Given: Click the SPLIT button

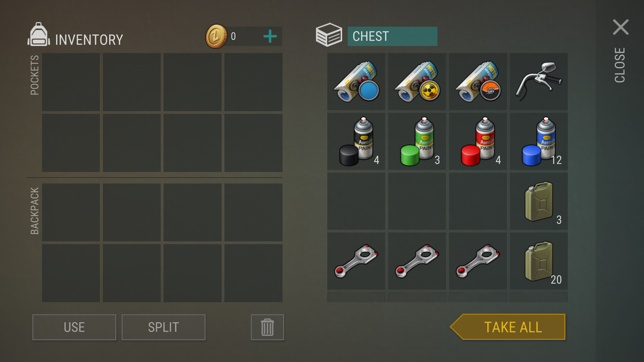Looking at the screenshot, I should point(164,327).
